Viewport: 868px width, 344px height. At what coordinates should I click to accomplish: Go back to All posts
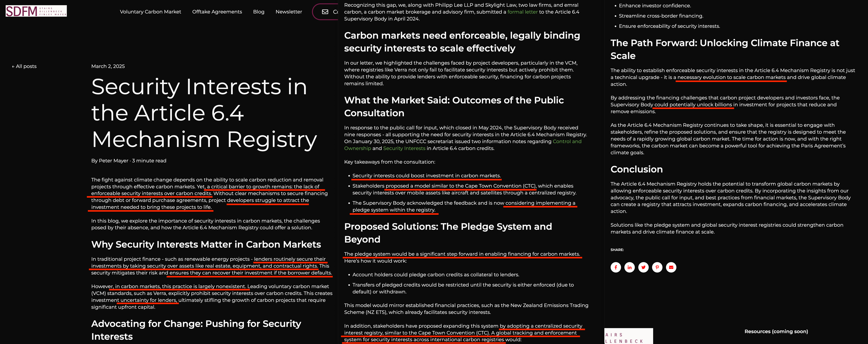tap(24, 66)
